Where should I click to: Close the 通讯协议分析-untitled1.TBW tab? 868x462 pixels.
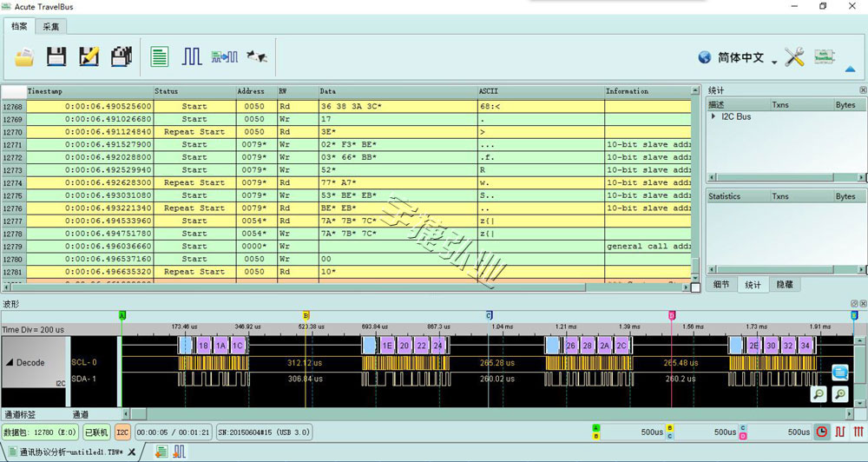[131, 452]
